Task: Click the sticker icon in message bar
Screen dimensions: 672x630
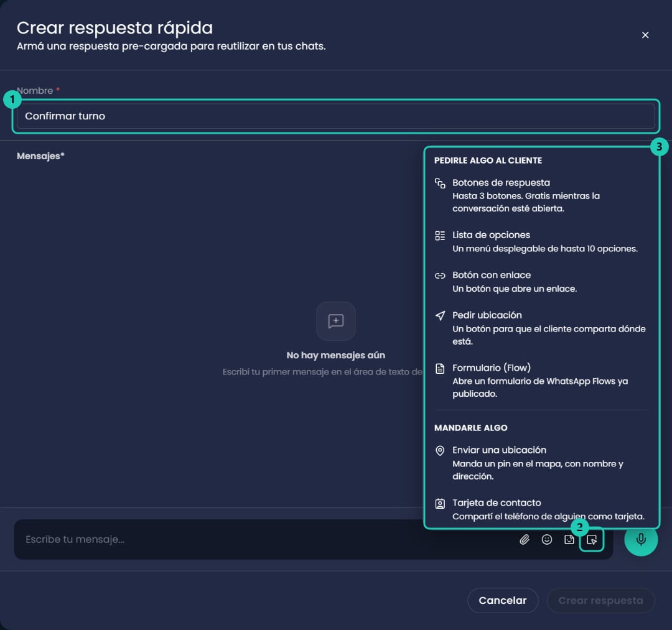Action: (x=569, y=540)
